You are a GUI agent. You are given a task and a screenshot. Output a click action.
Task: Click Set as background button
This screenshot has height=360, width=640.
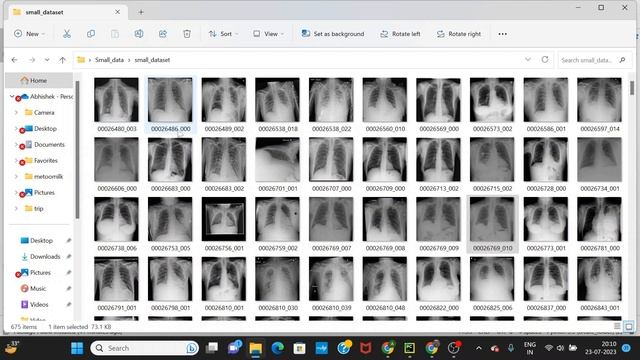333,34
